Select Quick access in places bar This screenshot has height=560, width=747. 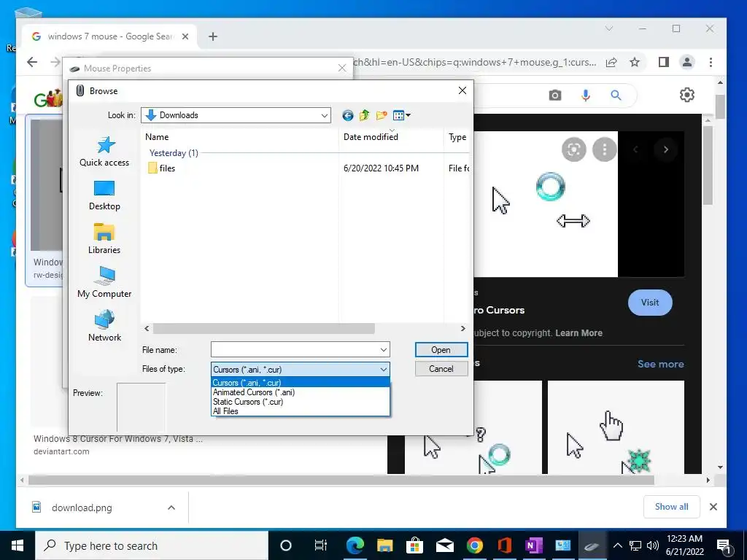(x=104, y=152)
